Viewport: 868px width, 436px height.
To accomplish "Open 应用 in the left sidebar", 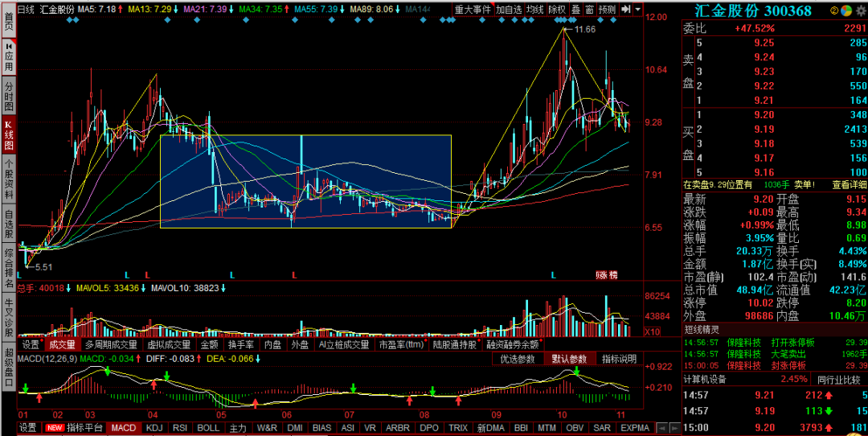I will tap(9, 58).
